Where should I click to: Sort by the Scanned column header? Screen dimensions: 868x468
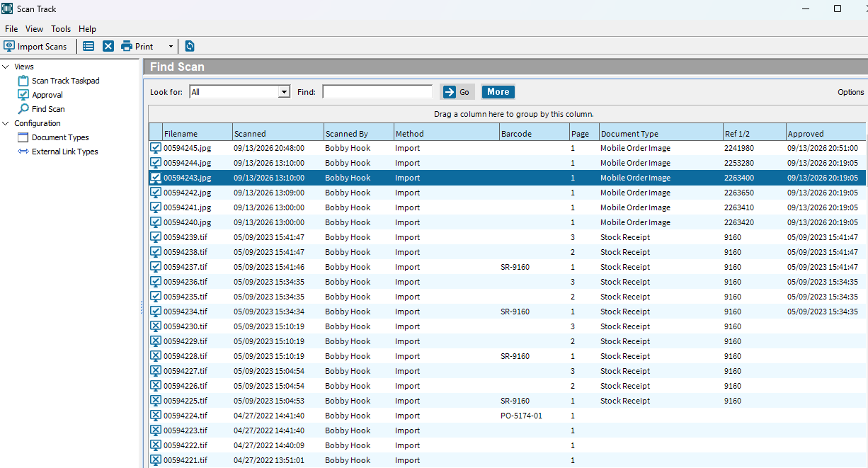(278, 133)
